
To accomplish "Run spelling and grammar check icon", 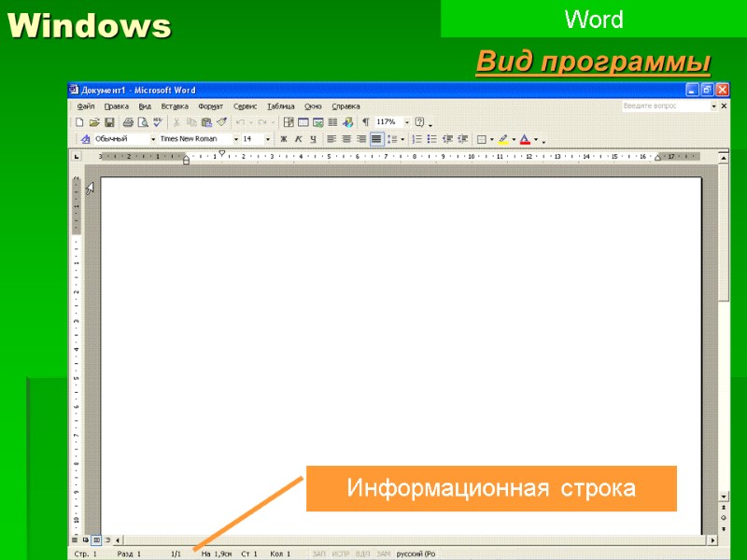I will pos(157,122).
